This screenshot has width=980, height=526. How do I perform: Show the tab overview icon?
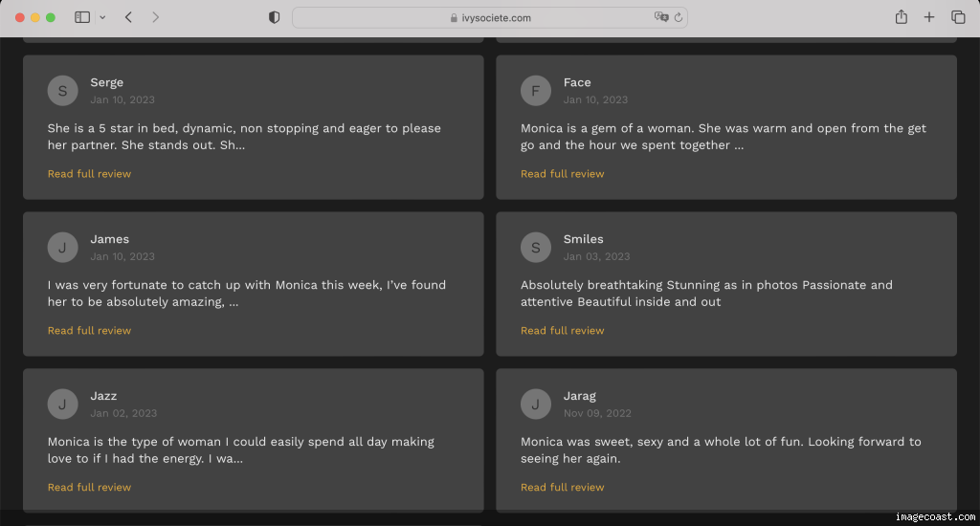[x=957, y=17]
